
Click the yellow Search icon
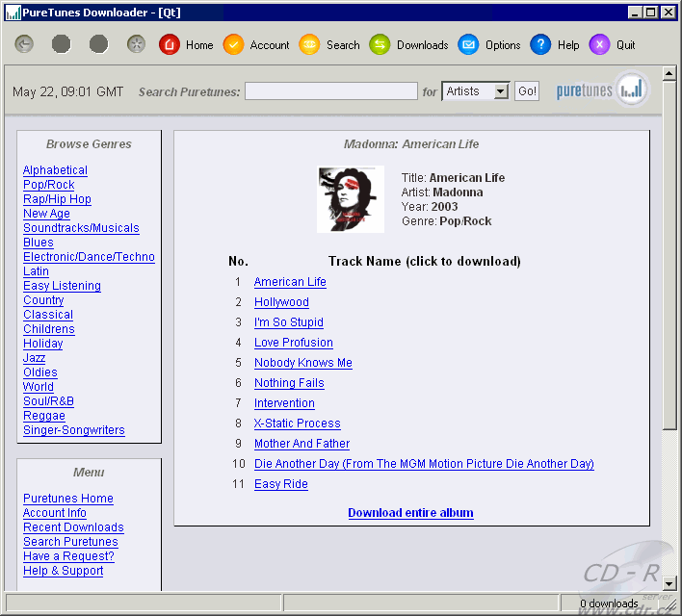309,44
